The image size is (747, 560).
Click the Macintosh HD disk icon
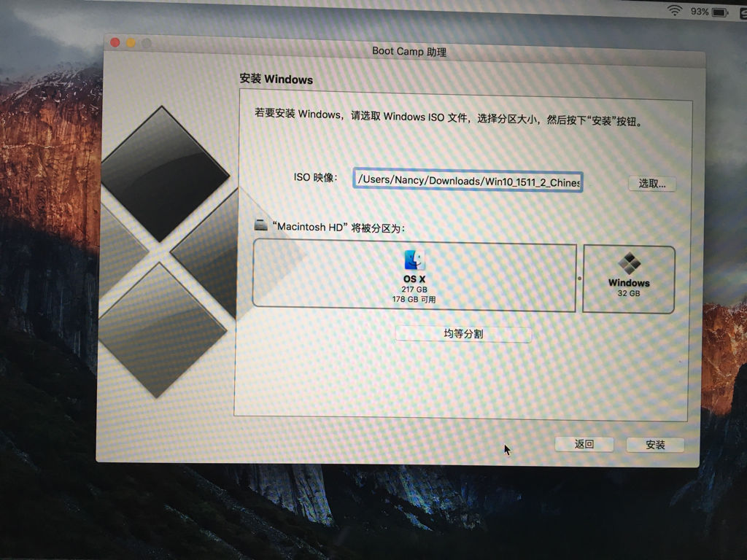pos(260,225)
